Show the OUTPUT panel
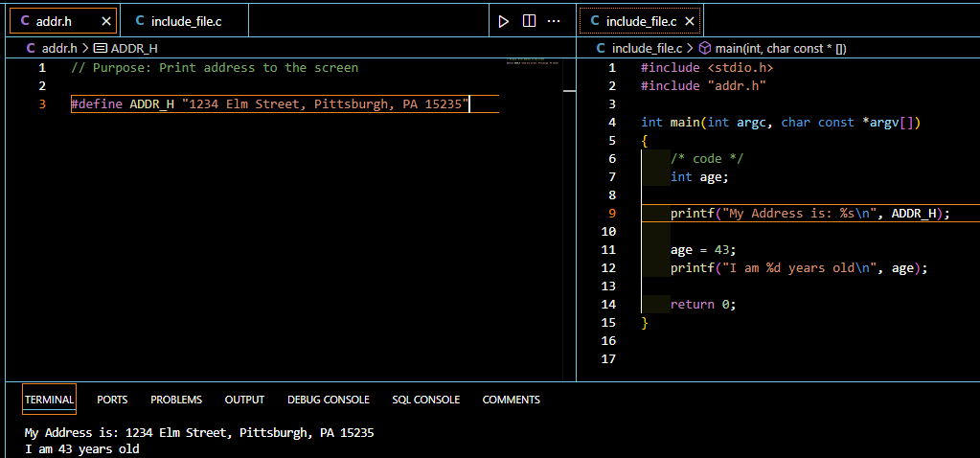This screenshot has height=458, width=980. click(x=244, y=400)
